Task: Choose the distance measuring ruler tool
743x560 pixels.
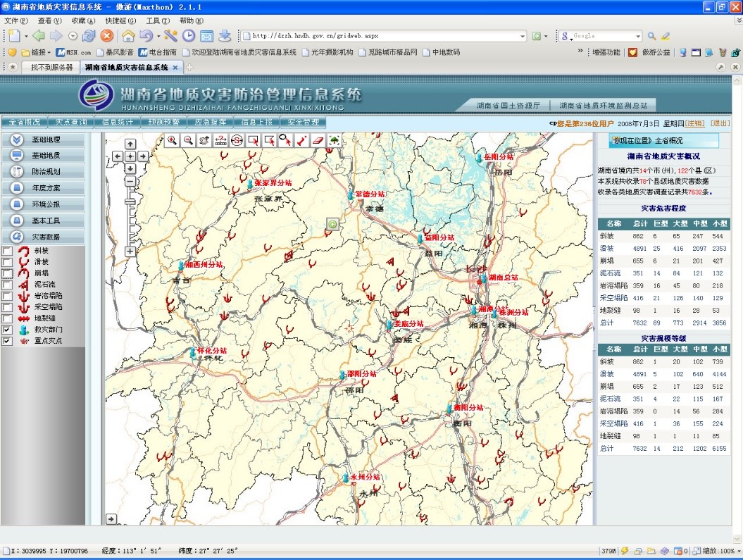Action: [x=220, y=140]
